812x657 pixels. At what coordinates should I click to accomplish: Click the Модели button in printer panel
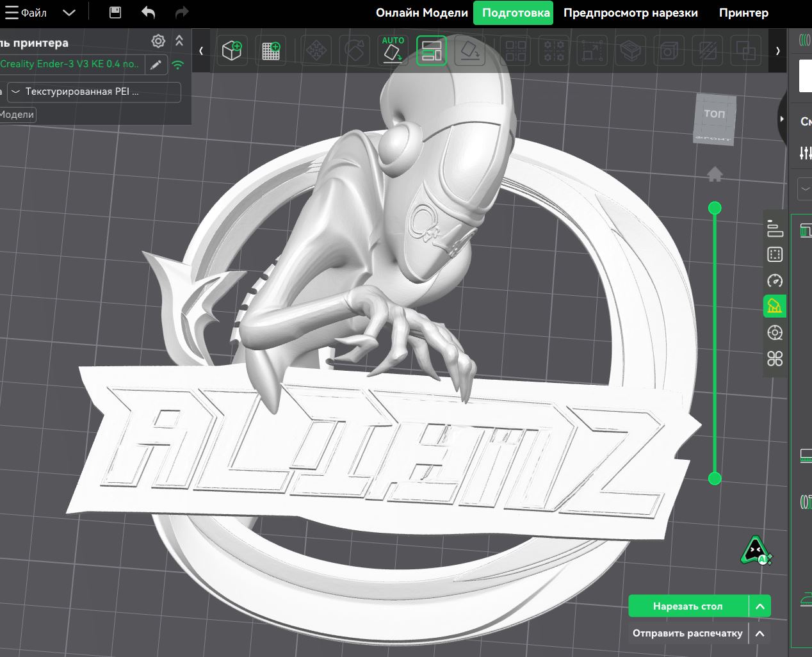coord(17,115)
